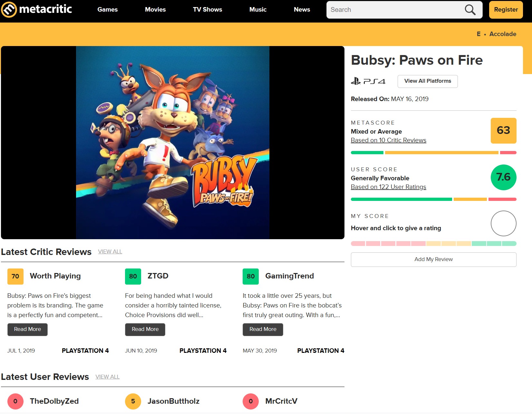Viewport: 532px width, 414px height.
Task: Open the Music menu
Action: (x=258, y=10)
